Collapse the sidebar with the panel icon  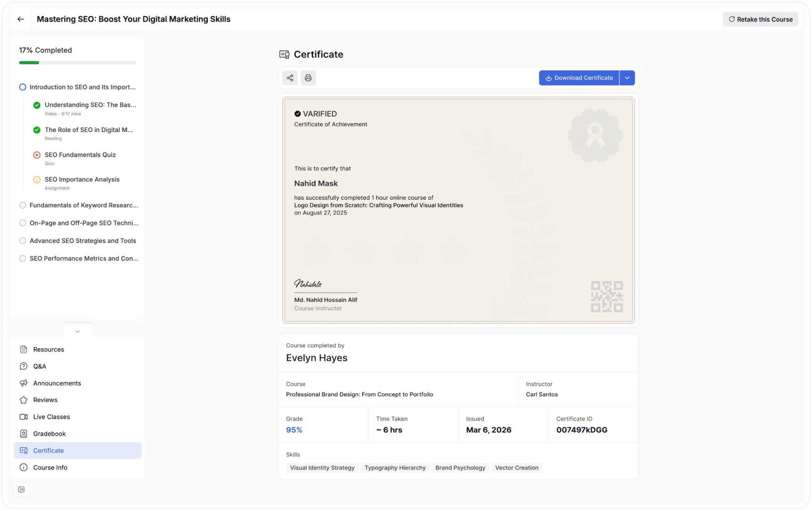pyautogui.click(x=22, y=489)
